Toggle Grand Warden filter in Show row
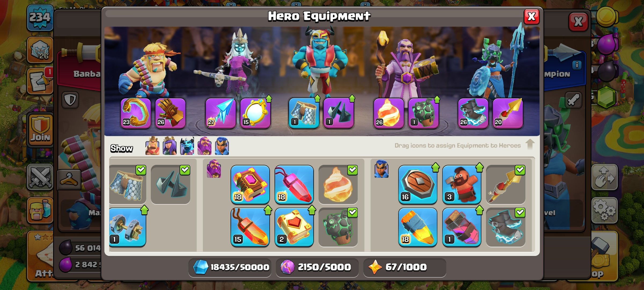644x290 pixels. pyautogui.click(x=204, y=146)
